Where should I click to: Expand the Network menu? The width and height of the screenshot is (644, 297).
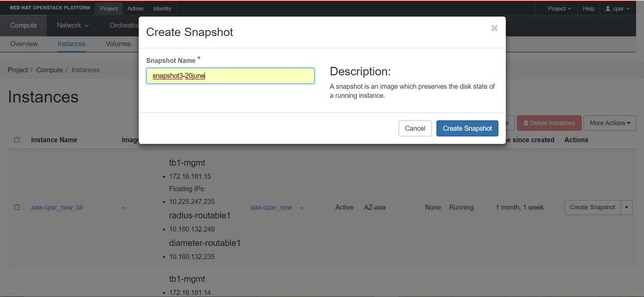click(x=73, y=25)
